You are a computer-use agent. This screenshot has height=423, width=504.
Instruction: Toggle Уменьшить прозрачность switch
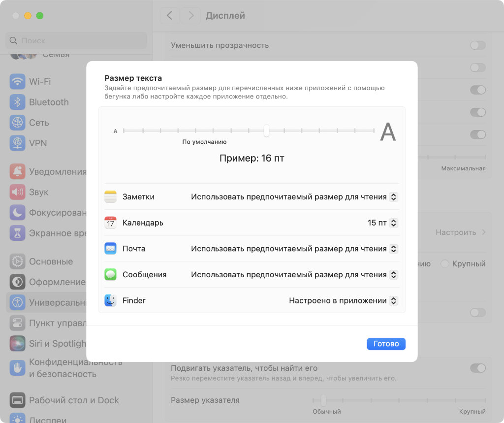tap(477, 45)
